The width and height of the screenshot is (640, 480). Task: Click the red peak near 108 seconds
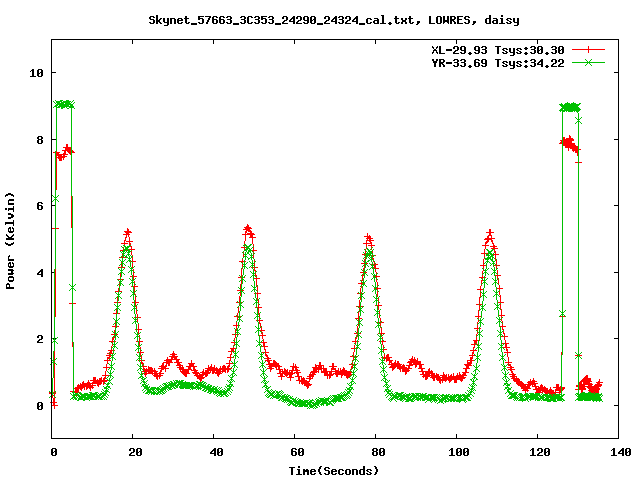[x=490, y=233]
